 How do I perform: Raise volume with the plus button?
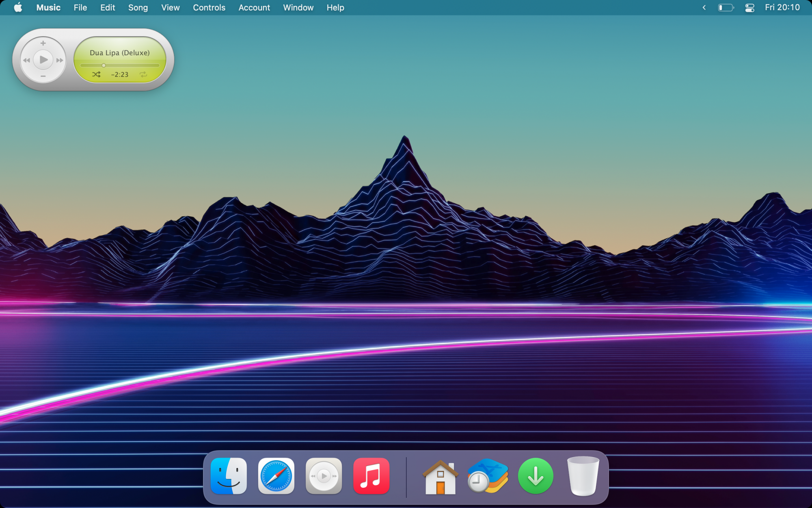43,43
